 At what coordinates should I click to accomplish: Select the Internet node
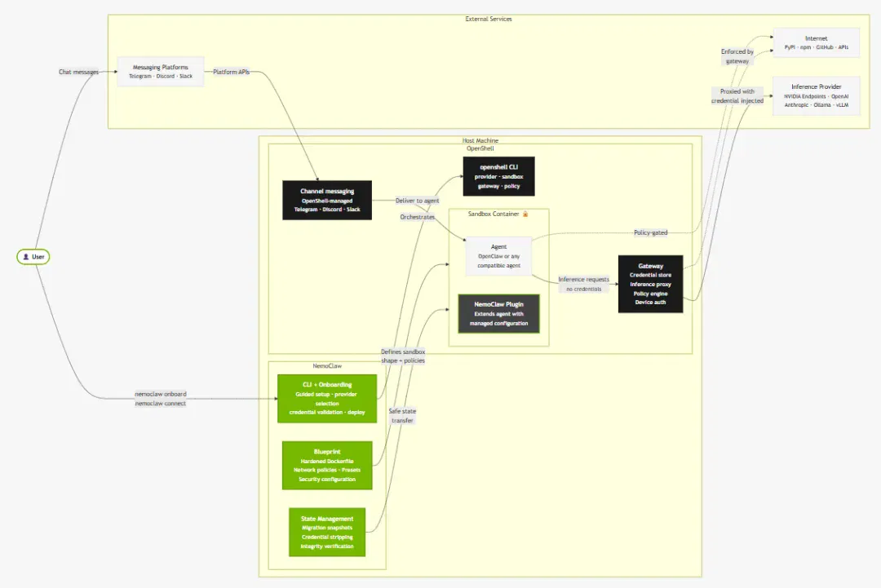click(x=816, y=42)
